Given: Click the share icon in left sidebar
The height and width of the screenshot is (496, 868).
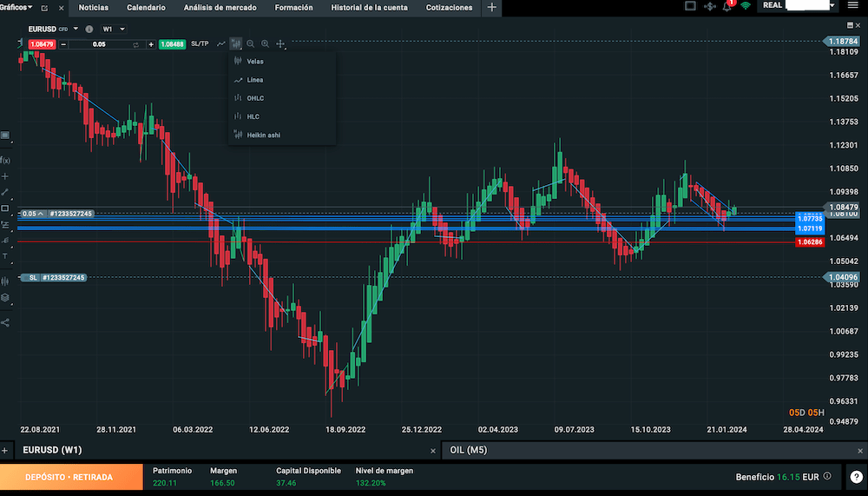Looking at the screenshot, I should pyautogui.click(x=5, y=322).
